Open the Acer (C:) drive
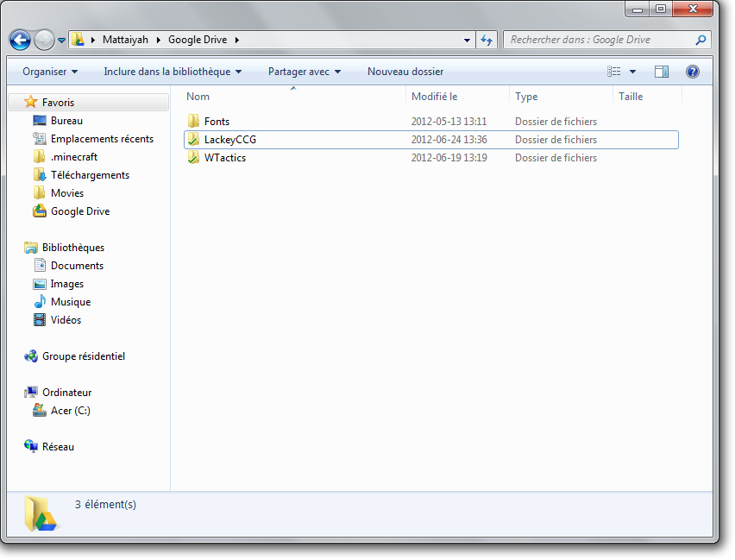This screenshot has height=560, width=735. coord(71,411)
